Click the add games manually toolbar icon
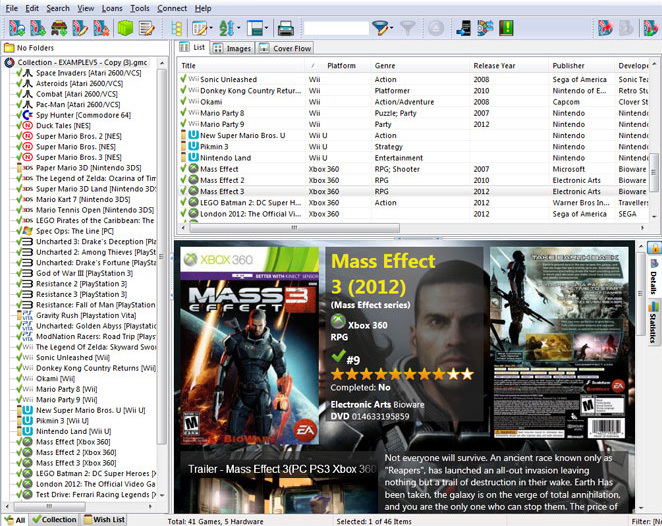Screen dimensions: 662x526 coord(38,28)
